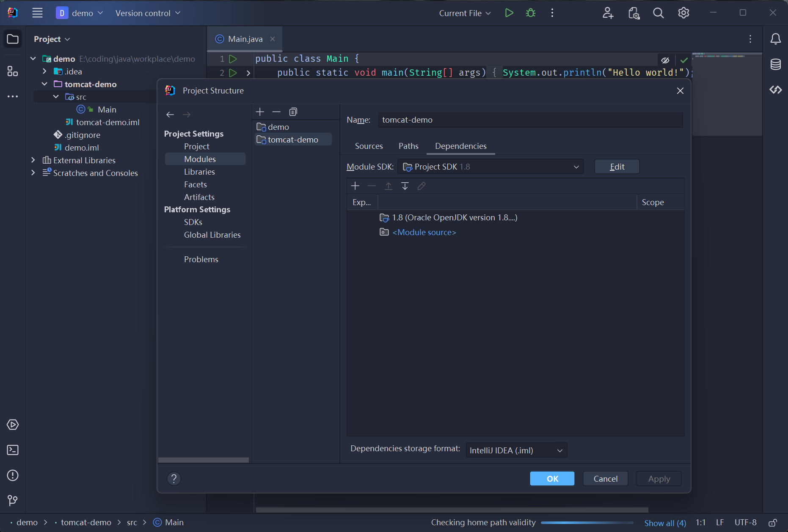Open Project view mode dropdown

52,39
